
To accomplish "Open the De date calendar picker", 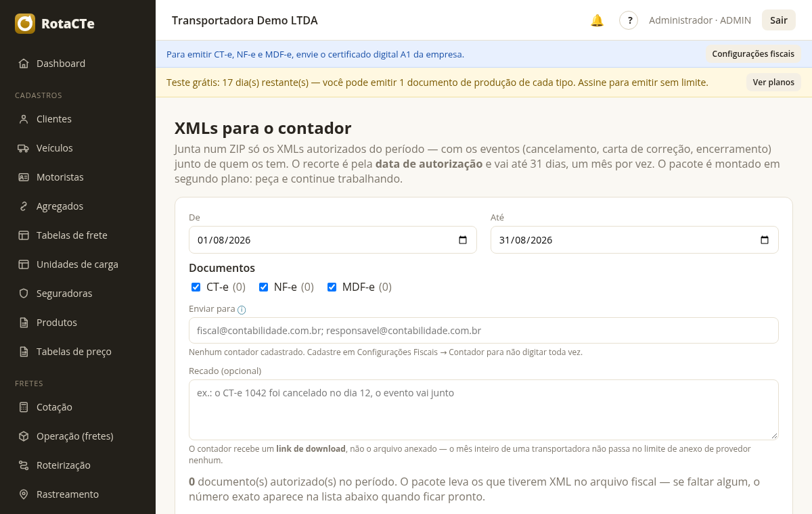I will 463,240.
